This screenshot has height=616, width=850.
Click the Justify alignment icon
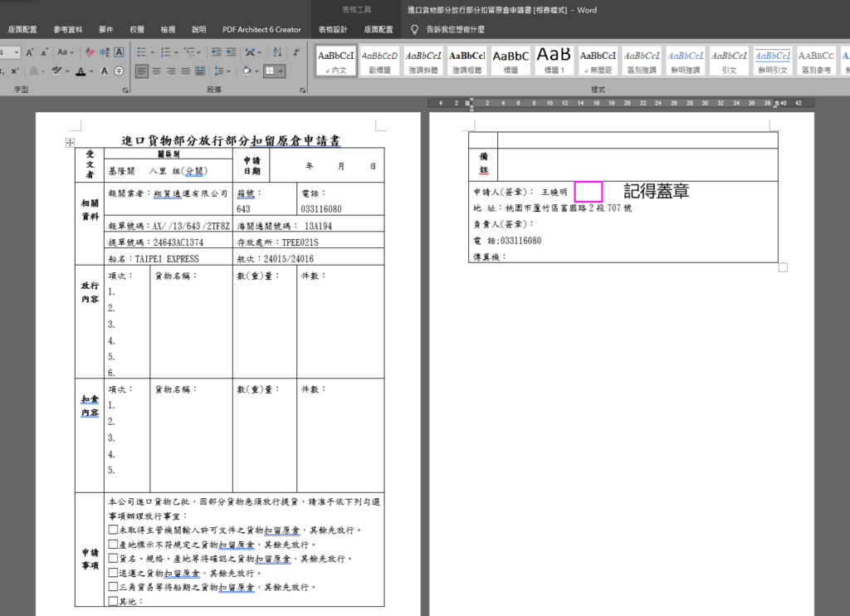pos(185,71)
